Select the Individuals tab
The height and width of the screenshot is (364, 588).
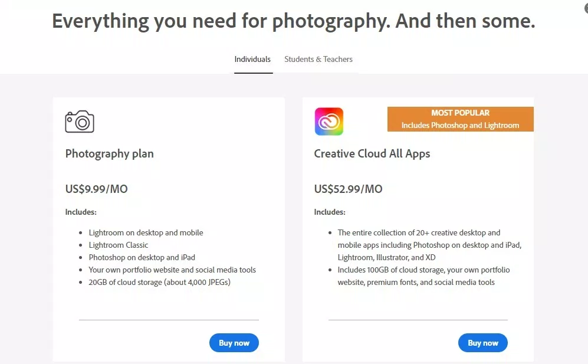[x=252, y=59]
